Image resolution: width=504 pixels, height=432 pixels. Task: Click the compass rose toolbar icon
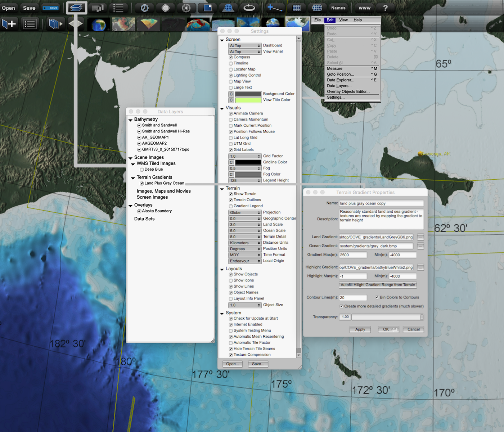pyautogui.click(x=186, y=8)
